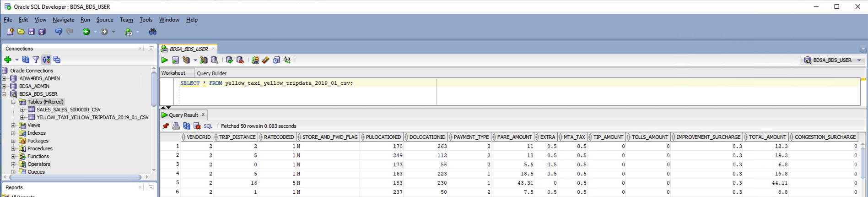This screenshot has width=868, height=197.
Task: Select the YELLOW_TAXI_YELLOW_TRIPDATA_2019_01_CSV table
Action: click(x=92, y=117)
